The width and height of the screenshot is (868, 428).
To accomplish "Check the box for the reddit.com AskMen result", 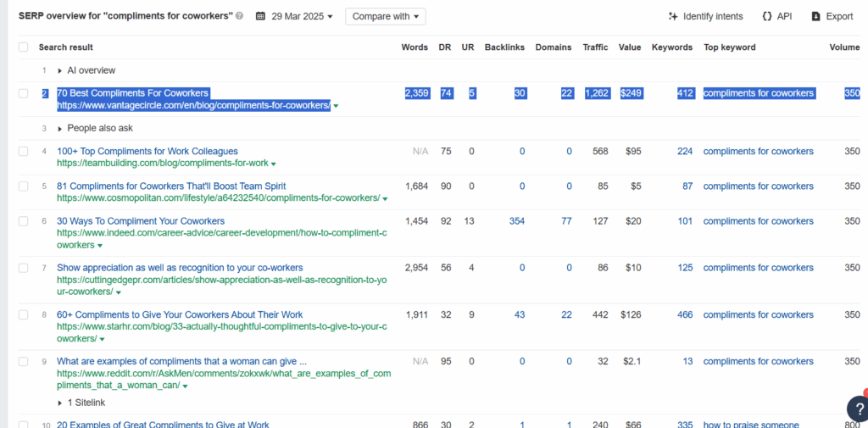I will 23,362.
